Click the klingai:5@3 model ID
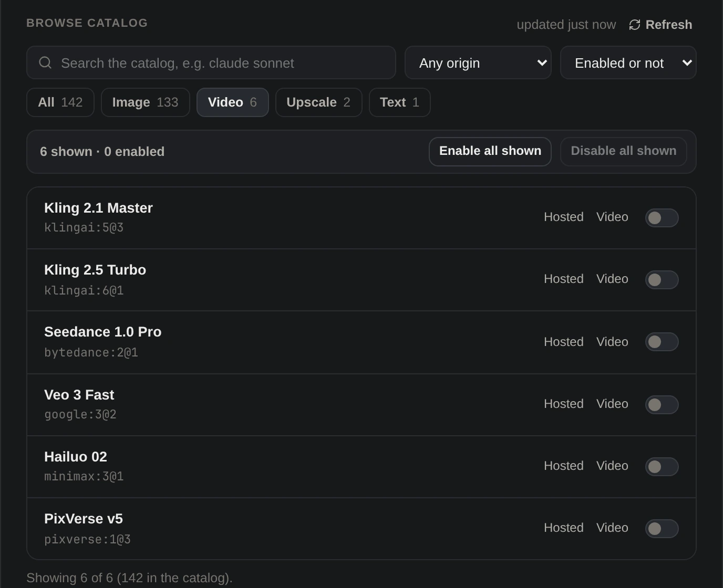Viewport: 723px width, 588px height. [x=84, y=227]
